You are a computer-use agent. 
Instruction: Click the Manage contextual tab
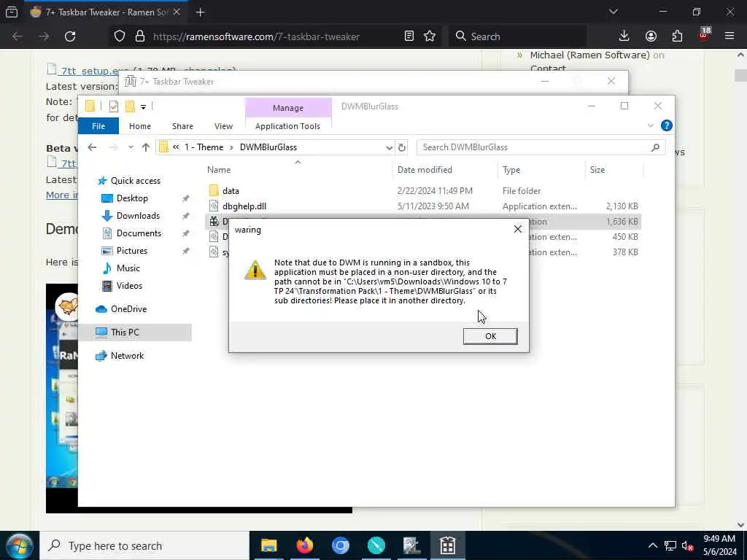[x=287, y=108]
